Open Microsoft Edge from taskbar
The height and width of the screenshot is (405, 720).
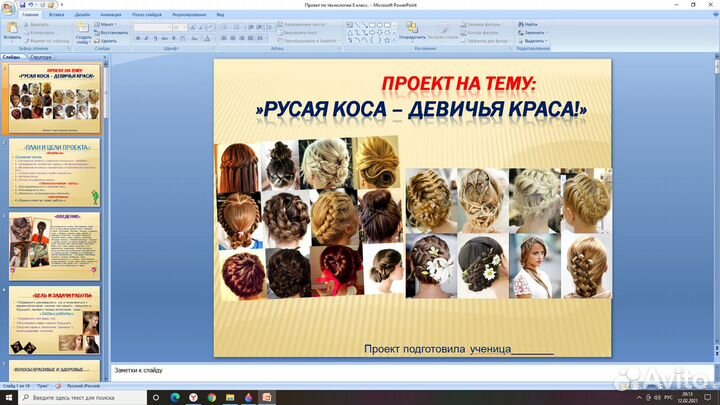point(175,398)
